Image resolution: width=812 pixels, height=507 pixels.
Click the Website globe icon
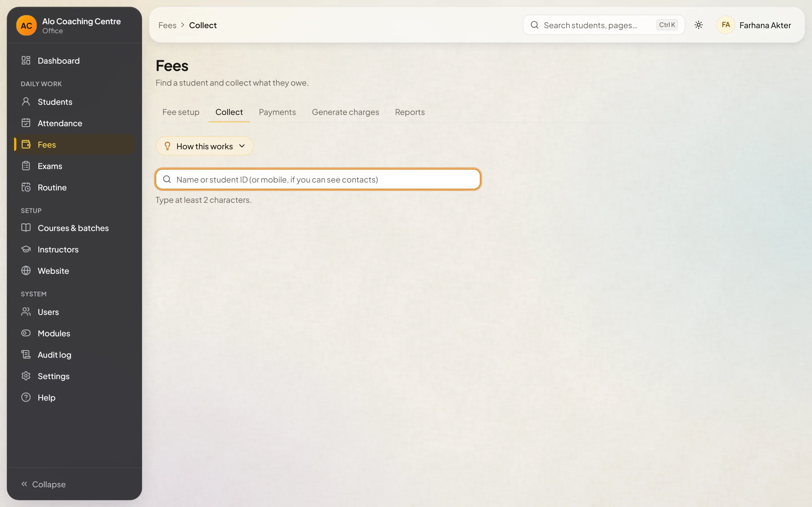tap(26, 271)
